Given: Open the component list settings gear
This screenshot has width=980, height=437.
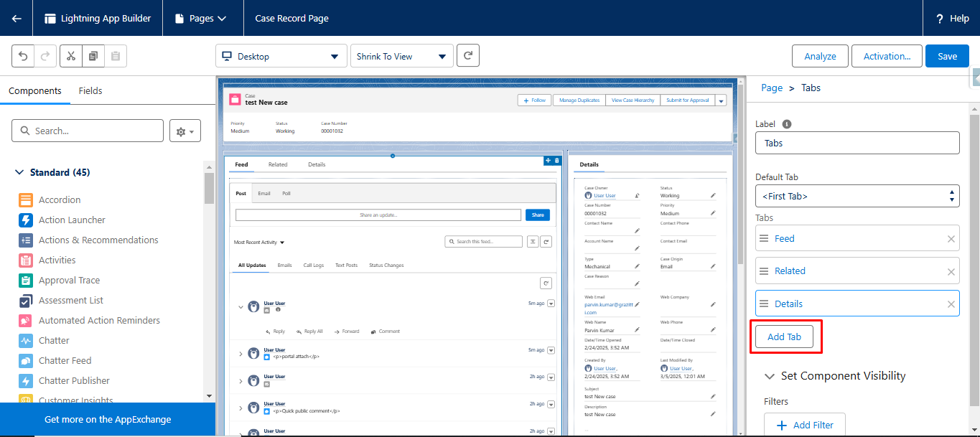Looking at the screenshot, I should (x=185, y=131).
